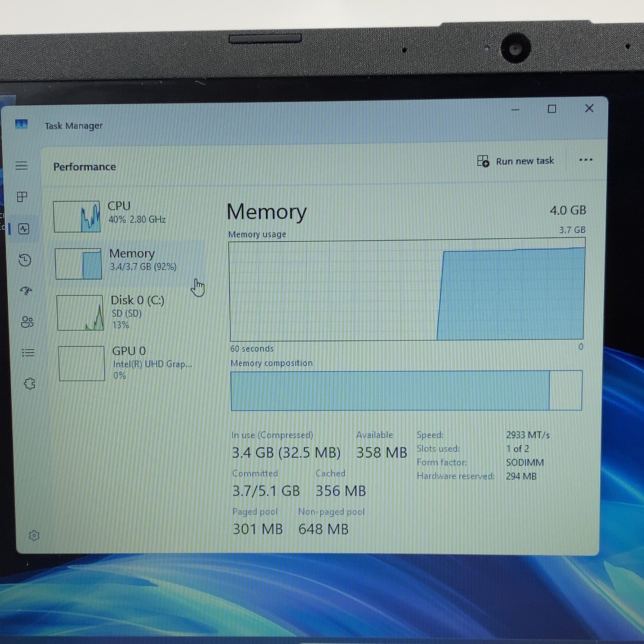Click Run new task button label
Viewport: 644px width, 644px height.
point(525,161)
